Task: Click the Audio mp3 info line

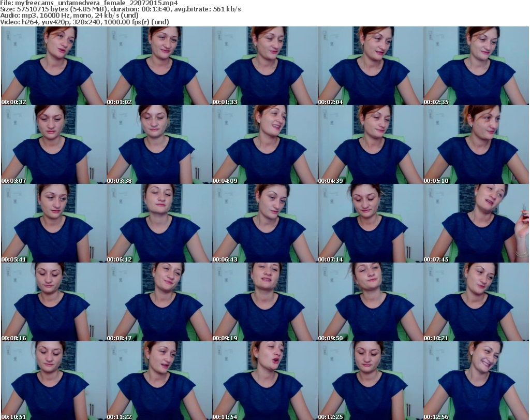Action: pos(69,16)
